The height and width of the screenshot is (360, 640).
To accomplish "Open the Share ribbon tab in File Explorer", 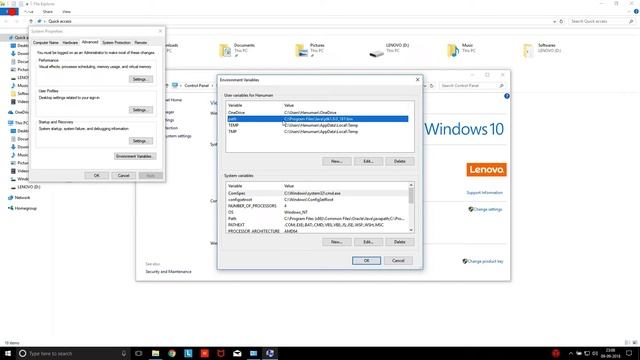I will pos(48,12).
